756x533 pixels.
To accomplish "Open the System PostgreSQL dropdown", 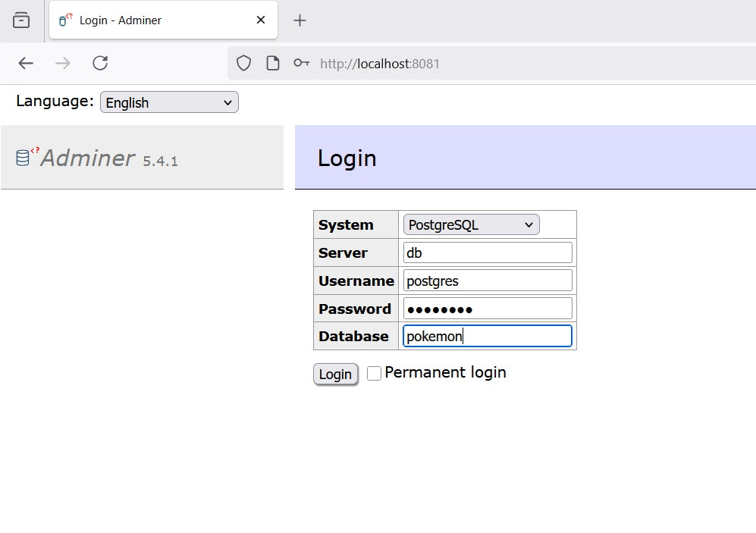I will [471, 224].
